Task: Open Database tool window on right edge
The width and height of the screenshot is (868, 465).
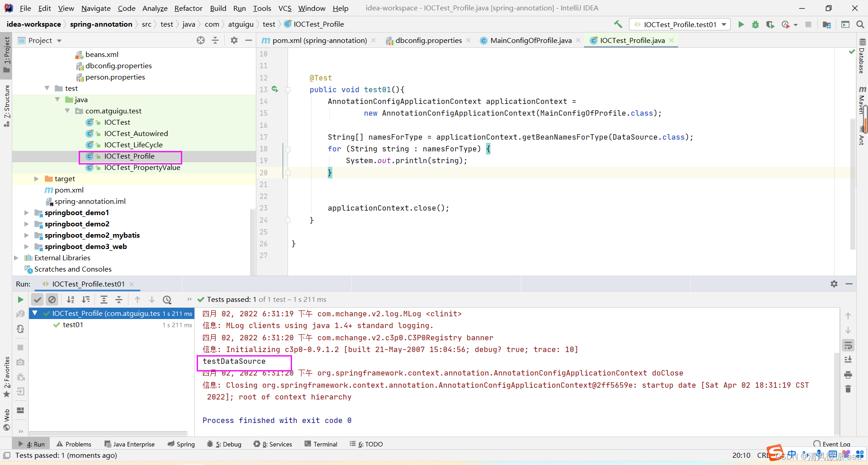Action: [x=862, y=56]
